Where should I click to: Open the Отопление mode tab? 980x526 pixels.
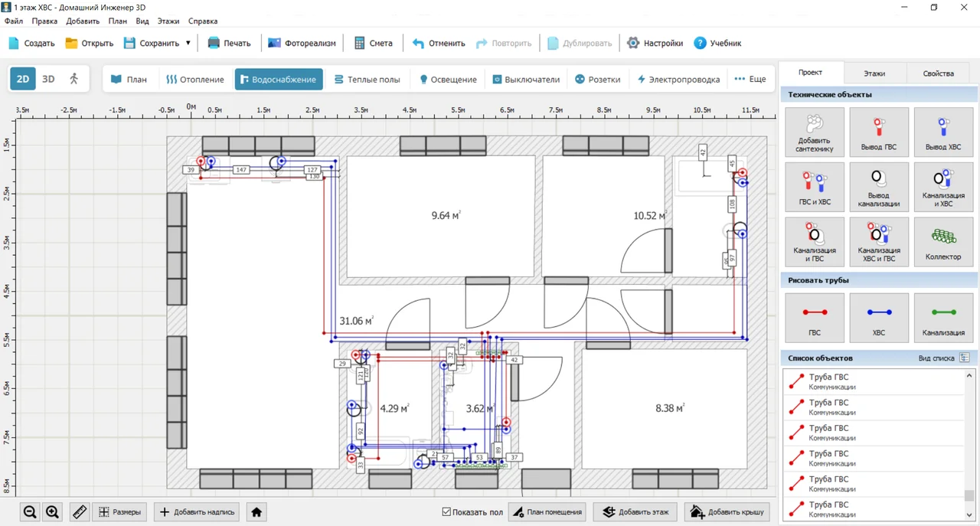(x=195, y=79)
